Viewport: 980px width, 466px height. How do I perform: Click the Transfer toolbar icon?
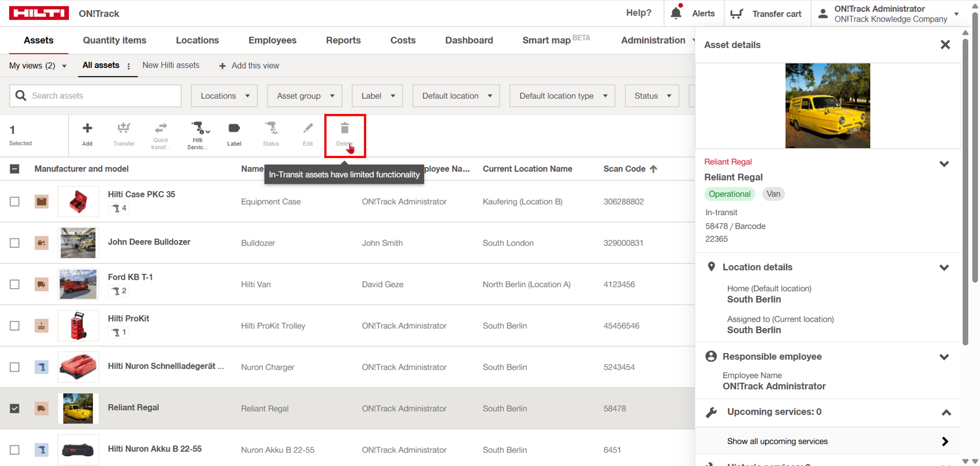[124, 128]
